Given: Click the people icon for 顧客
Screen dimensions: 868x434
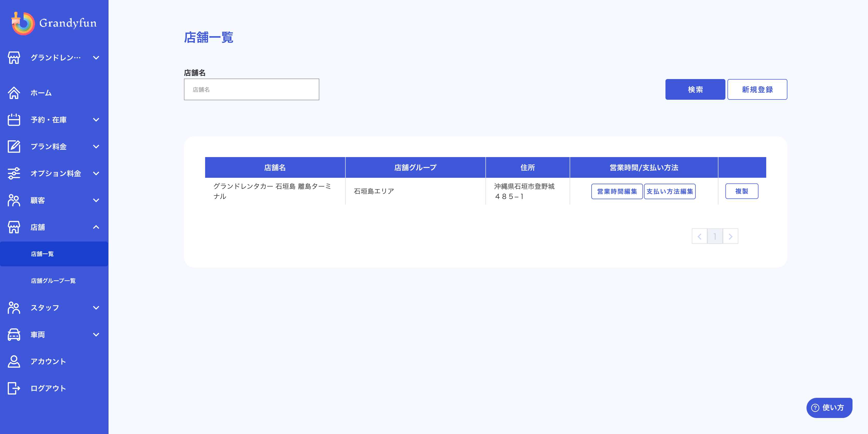Looking at the screenshot, I should tap(14, 200).
